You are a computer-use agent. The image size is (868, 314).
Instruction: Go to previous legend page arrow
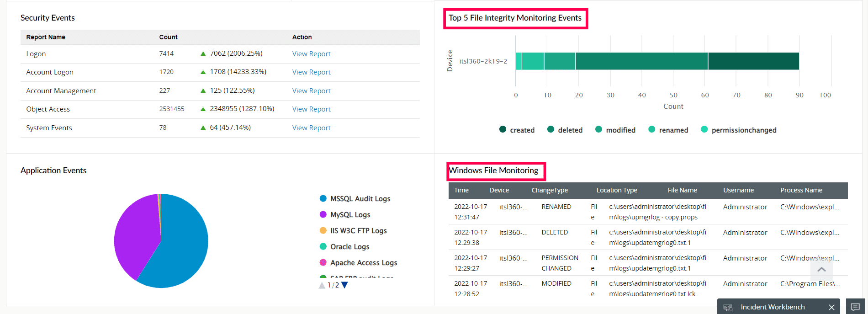click(x=322, y=285)
